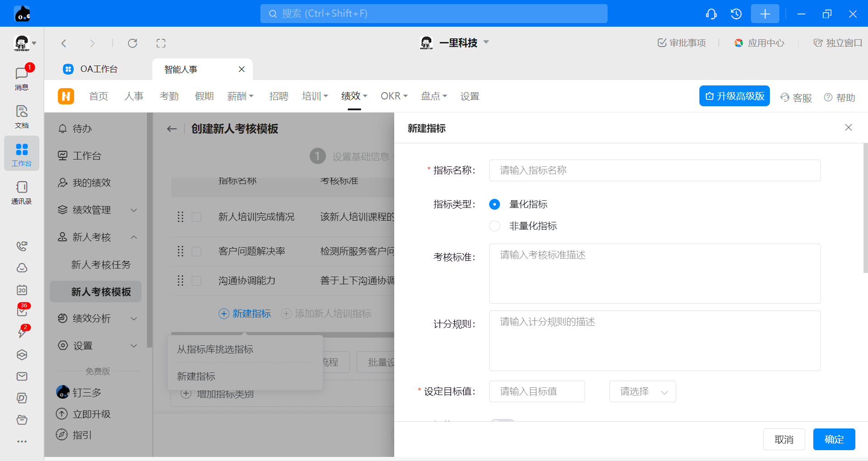Check the box for 客户问题解决率 row
Image resolution: width=868 pixels, height=461 pixels.
(x=196, y=251)
